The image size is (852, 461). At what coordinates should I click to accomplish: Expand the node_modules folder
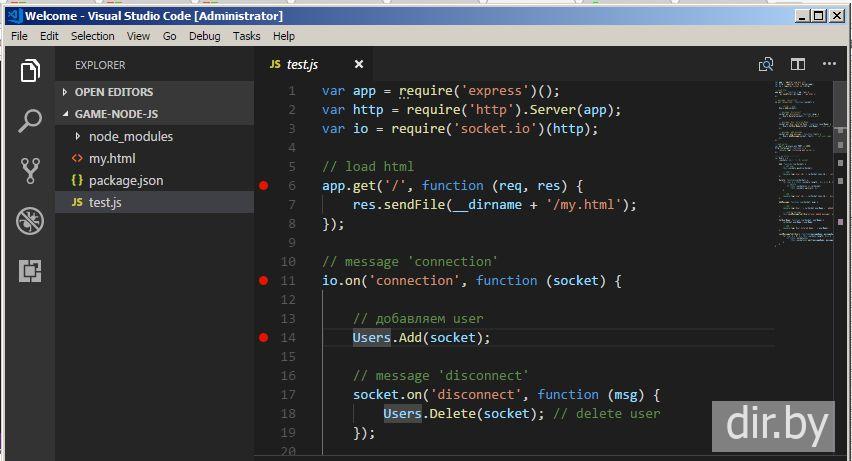pos(130,136)
